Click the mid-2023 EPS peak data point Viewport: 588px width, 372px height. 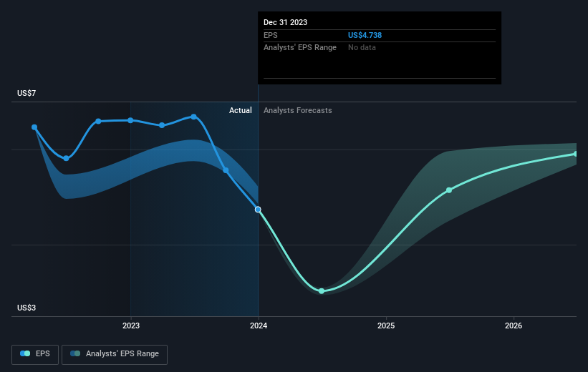coord(193,117)
